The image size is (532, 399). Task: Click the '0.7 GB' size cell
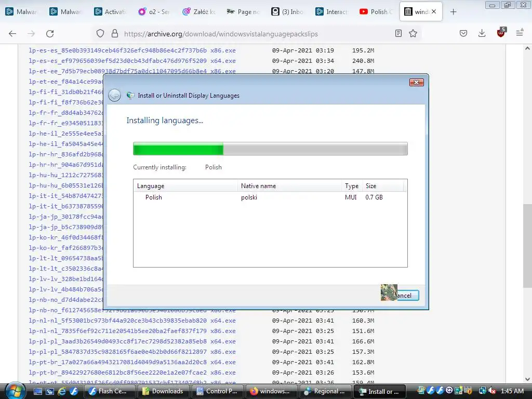[374, 197]
